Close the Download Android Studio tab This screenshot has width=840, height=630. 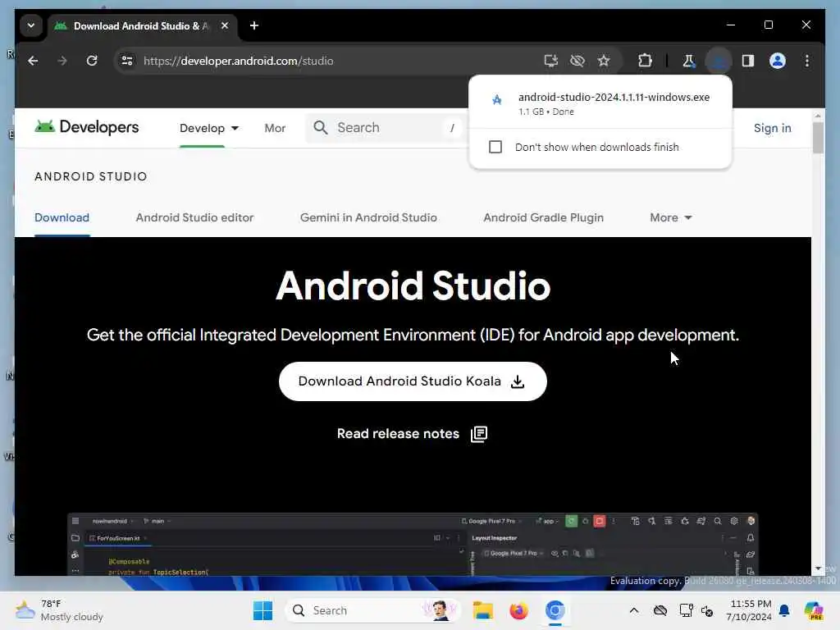225,25
